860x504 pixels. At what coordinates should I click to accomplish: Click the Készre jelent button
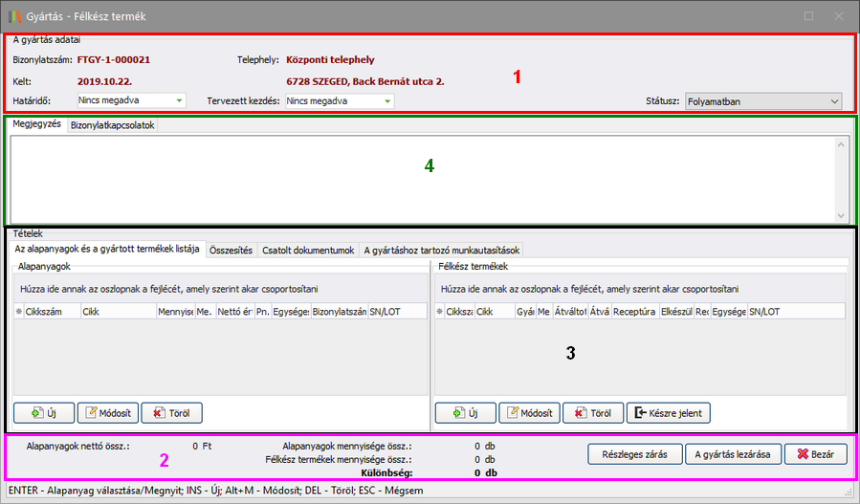(668, 413)
